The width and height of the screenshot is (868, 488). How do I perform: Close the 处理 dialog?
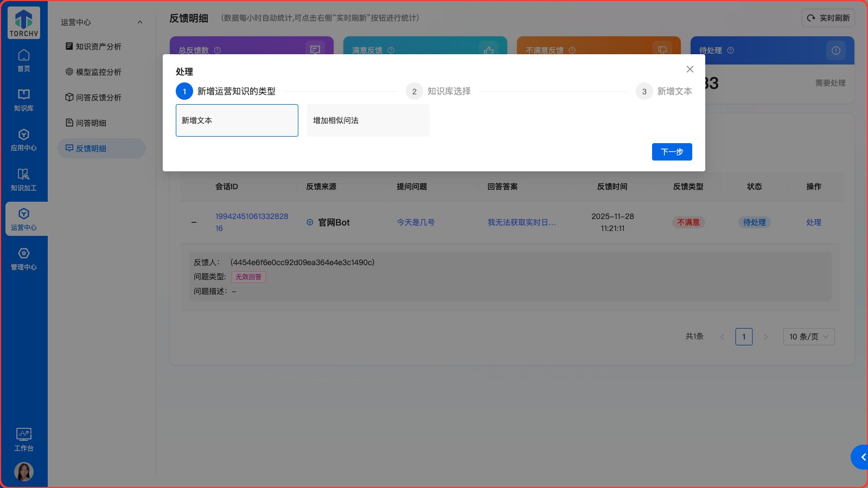click(690, 69)
